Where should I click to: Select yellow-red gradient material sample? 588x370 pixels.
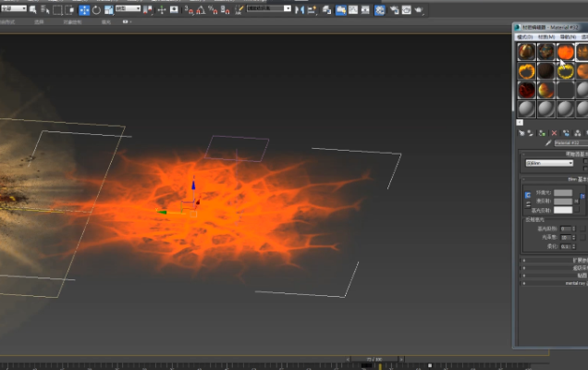click(x=546, y=90)
